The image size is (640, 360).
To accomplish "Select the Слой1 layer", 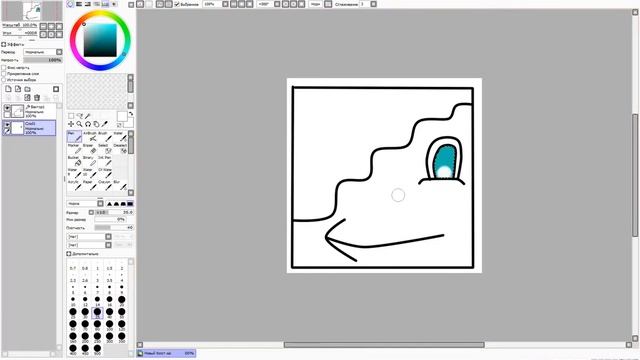I will [29, 128].
